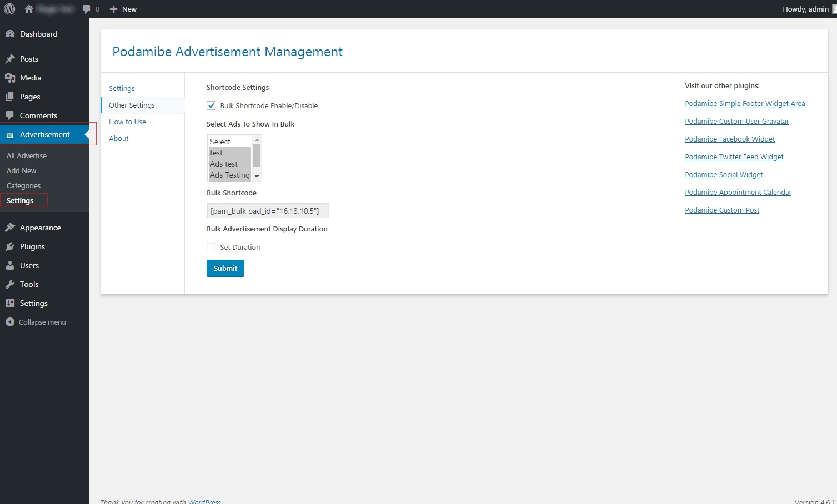Click the Advertisement plugin icon
837x504 pixels.
coord(10,135)
